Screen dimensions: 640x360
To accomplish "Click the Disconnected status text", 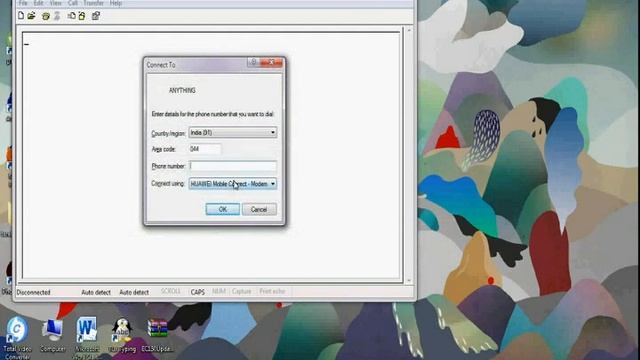I will pyautogui.click(x=33, y=292).
